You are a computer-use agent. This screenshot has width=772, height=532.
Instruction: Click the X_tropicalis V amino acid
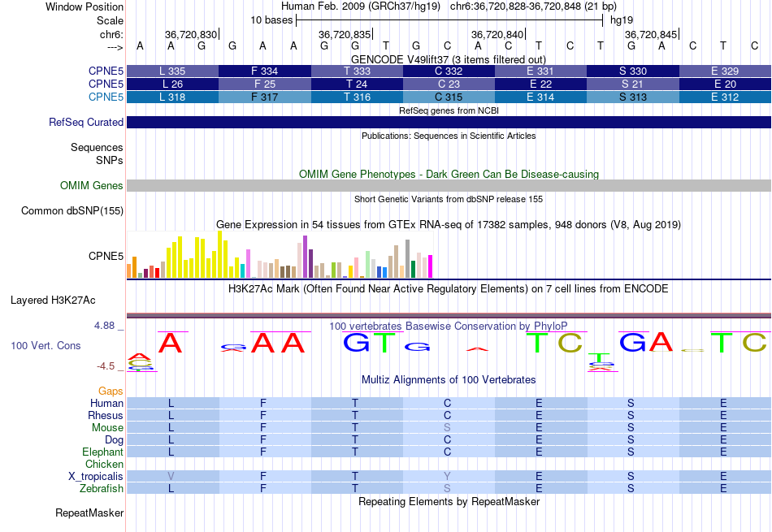171,477
